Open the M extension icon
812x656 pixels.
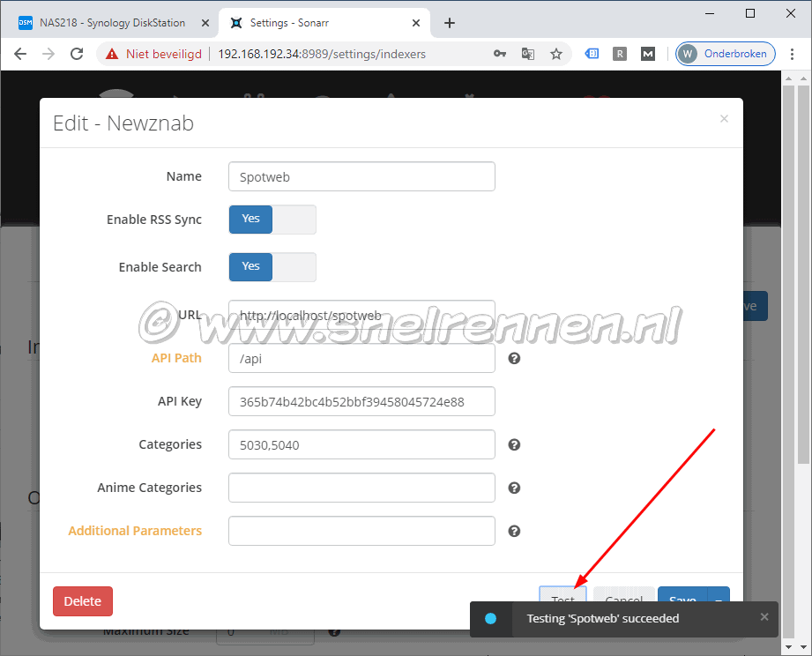[x=648, y=53]
